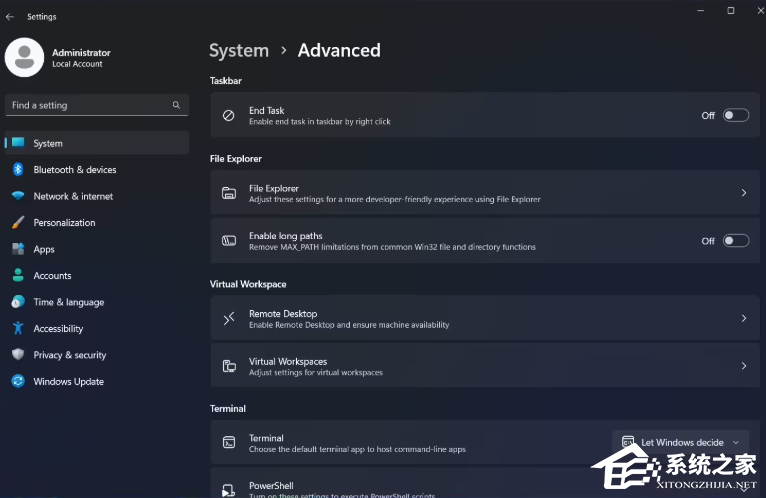The width and height of the screenshot is (766, 498).
Task: Click the Find a setting search box
Action: pyautogui.click(x=88, y=105)
